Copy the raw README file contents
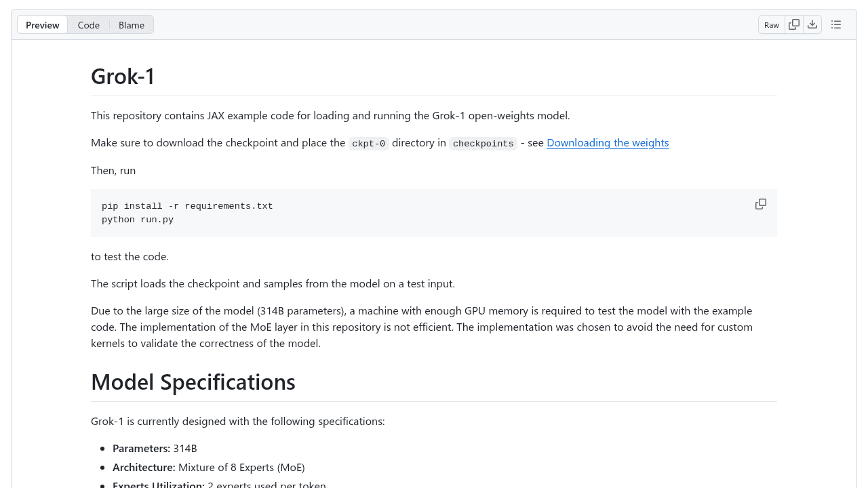 [x=793, y=24]
